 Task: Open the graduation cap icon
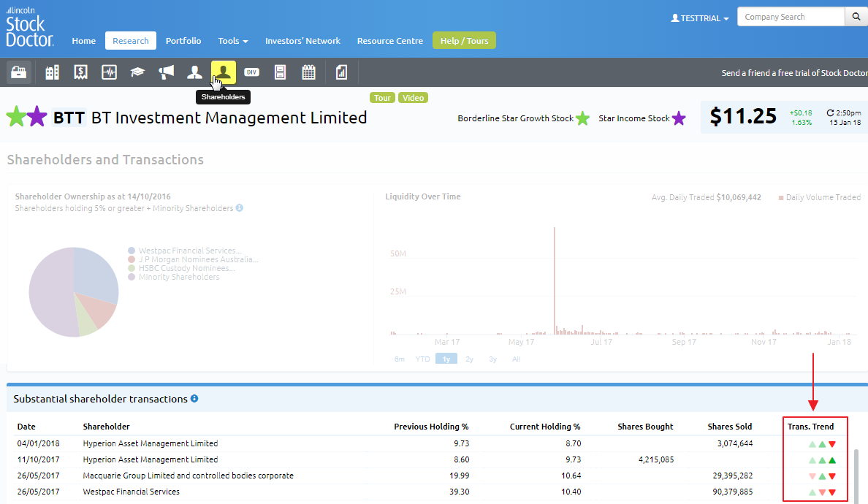pos(137,72)
